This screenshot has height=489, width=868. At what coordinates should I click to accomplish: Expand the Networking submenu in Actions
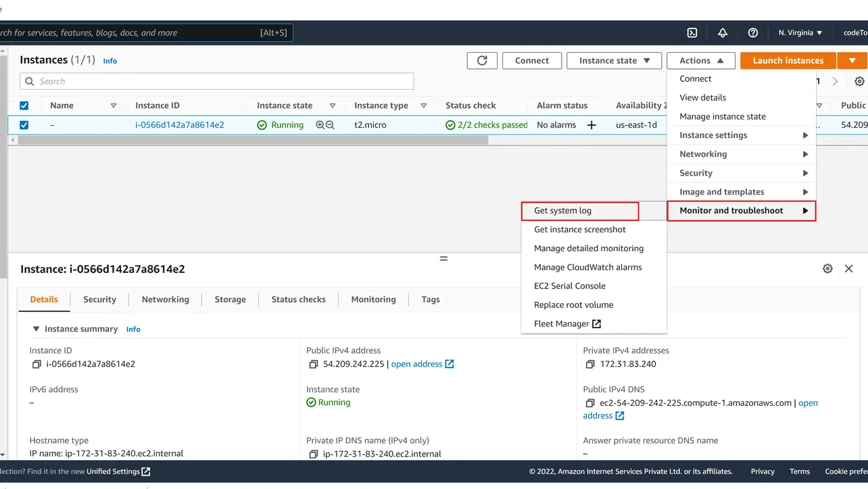tap(742, 154)
